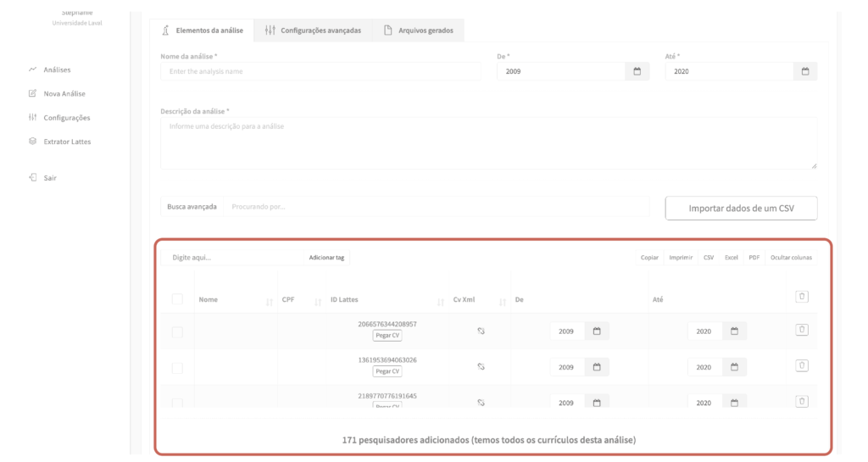This screenshot has width=868, height=462.
Task: Click the calendar icon beside top De 2009
Action: (637, 72)
